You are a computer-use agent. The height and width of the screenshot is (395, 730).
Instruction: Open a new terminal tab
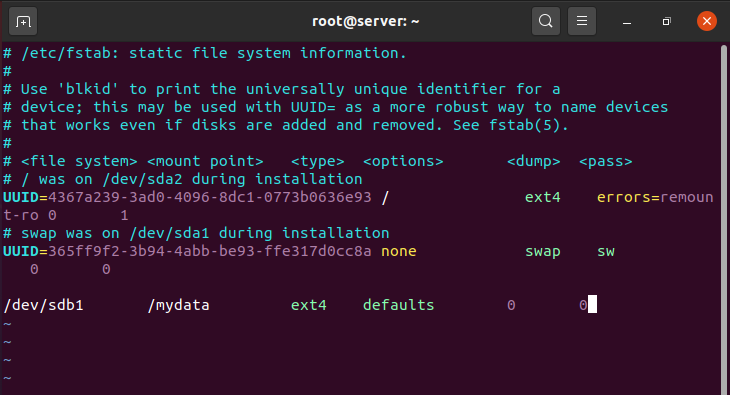click(23, 21)
